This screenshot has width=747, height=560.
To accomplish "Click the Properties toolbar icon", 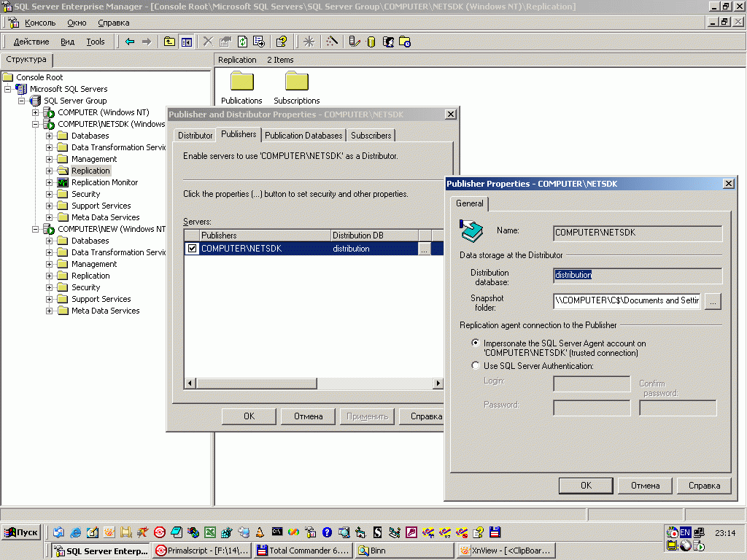I will [225, 42].
